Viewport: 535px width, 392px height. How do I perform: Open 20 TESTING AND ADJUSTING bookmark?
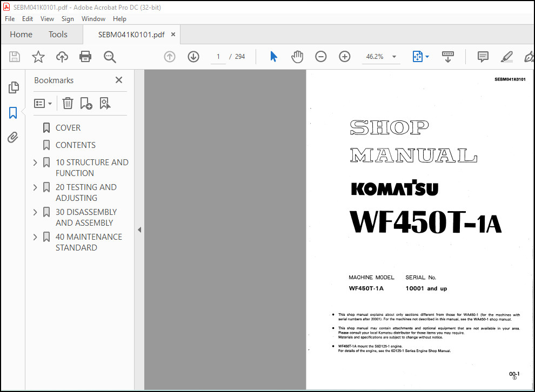(x=86, y=193)
